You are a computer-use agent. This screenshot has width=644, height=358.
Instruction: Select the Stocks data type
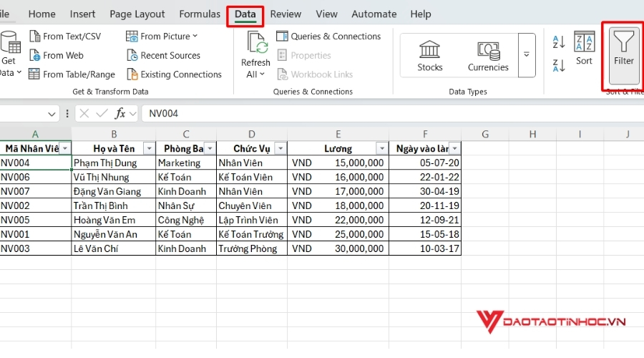point(429,56)
